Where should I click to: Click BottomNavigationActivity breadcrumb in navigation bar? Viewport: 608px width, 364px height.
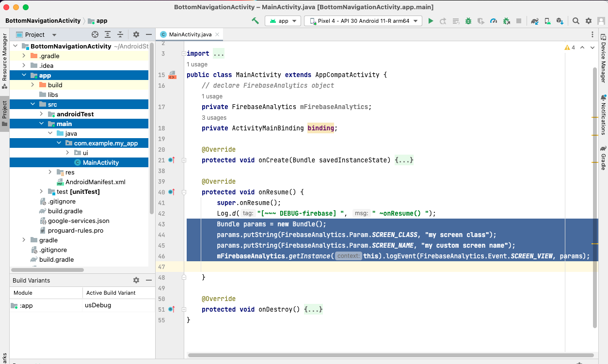tap(43, 21)
